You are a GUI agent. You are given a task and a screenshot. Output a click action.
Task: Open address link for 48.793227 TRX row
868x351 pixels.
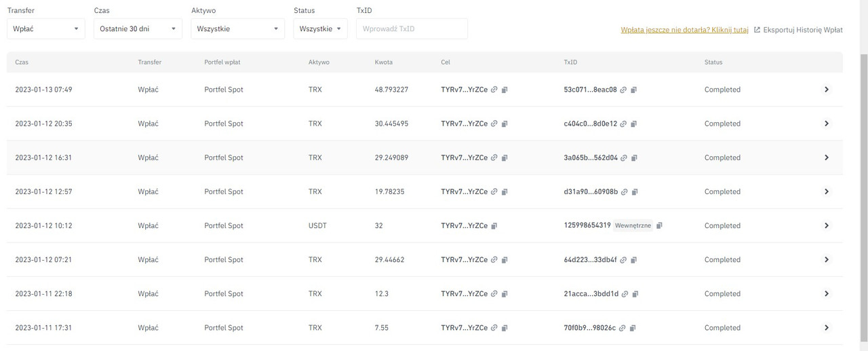(x=494, y=90)
